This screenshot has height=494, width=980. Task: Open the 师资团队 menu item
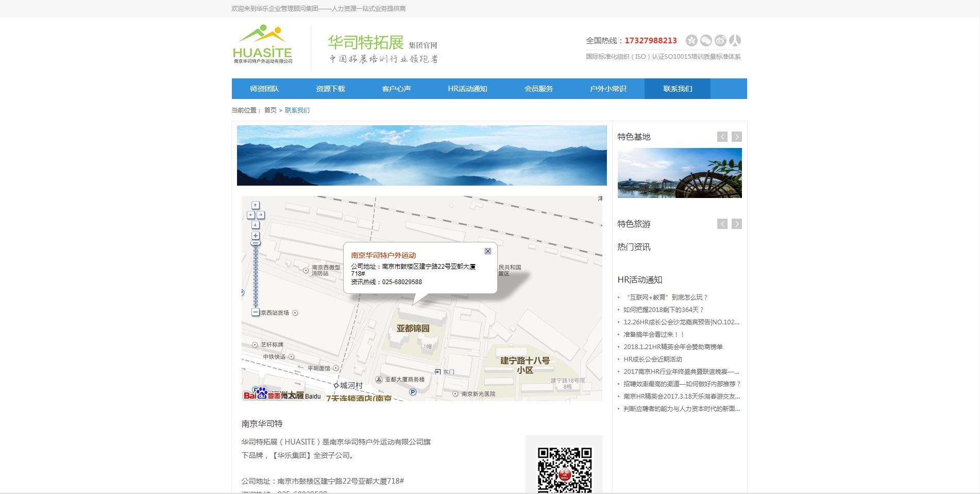(265, 89)
